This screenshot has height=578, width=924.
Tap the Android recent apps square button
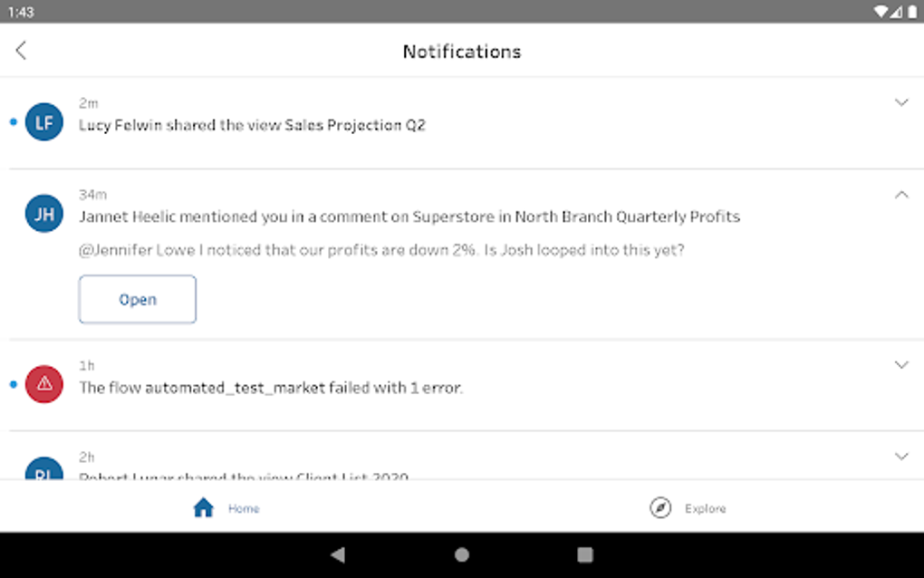585,554
